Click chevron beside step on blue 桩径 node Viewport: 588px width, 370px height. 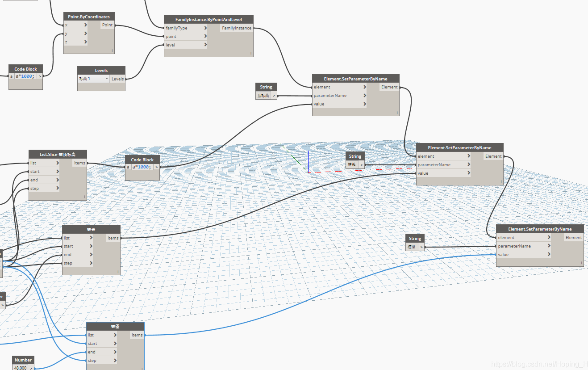coord(115,361)
